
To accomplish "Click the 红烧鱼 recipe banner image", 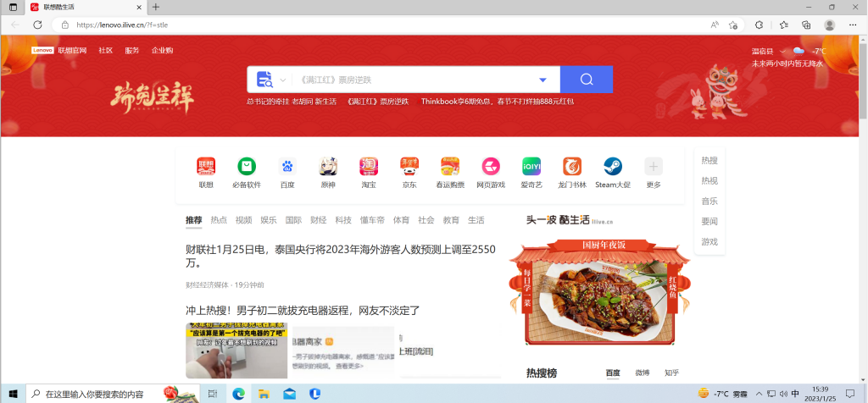I will 600,292.
